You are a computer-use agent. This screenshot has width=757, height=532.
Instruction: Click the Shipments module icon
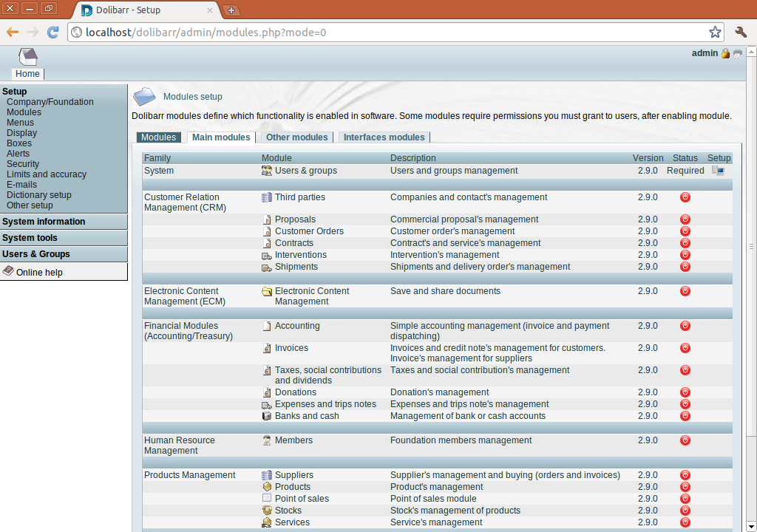pyautogui.click(x=266, y=267)
